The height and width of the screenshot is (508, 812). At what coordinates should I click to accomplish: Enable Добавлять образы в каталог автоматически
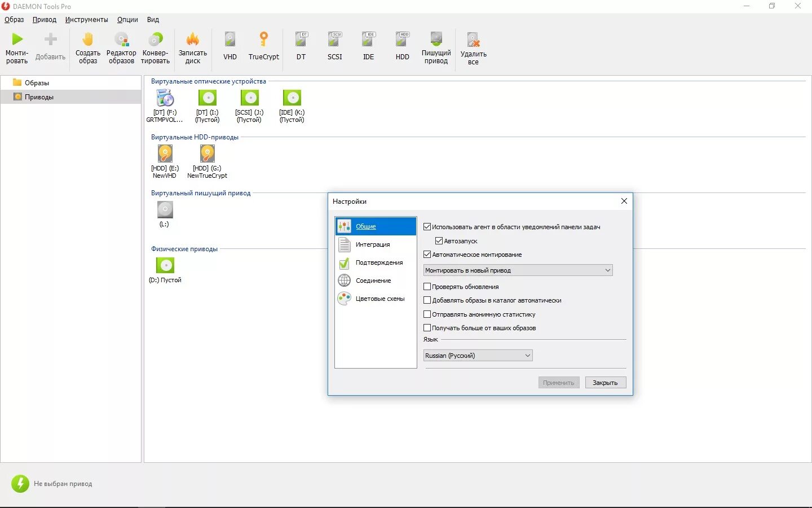tap(427, 300)
